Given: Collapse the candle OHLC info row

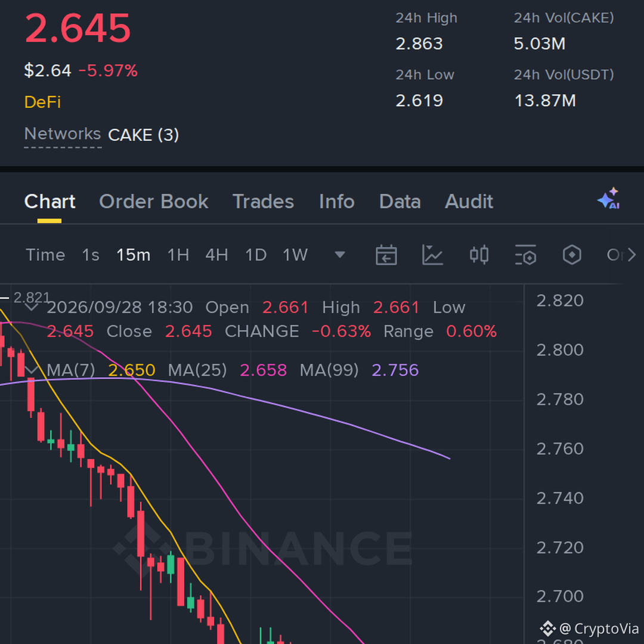Looking at the screenshot, I should [31, 308].
